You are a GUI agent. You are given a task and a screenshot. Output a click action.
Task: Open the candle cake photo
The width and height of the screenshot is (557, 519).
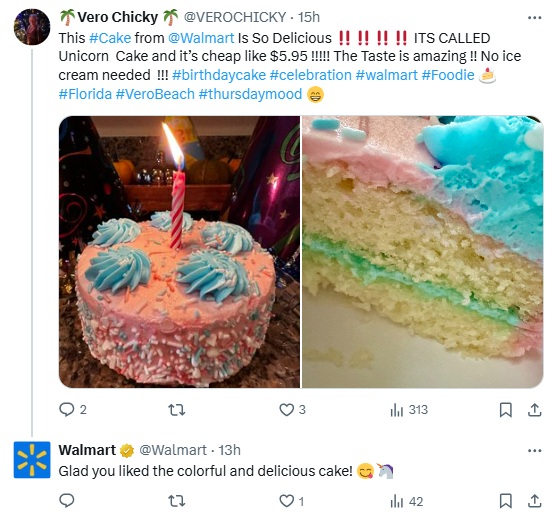(179, 252)
